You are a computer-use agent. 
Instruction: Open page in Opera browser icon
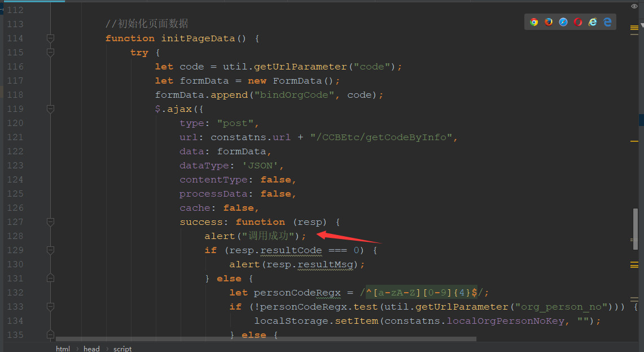(x=578, y=22)
